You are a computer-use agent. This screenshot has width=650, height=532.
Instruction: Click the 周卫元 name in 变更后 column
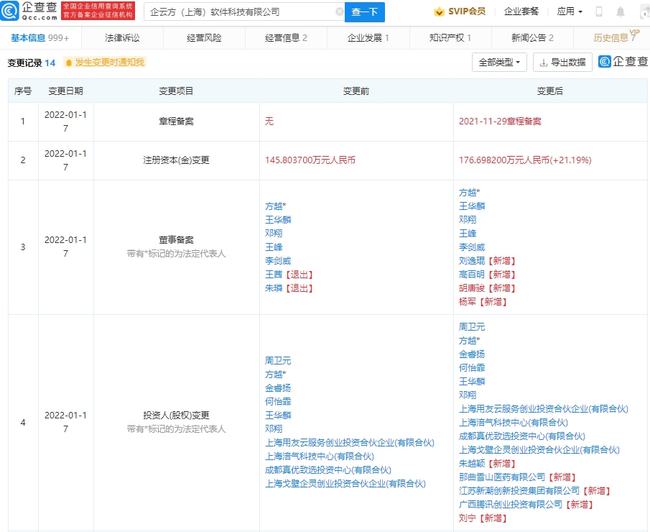(471, 325)
